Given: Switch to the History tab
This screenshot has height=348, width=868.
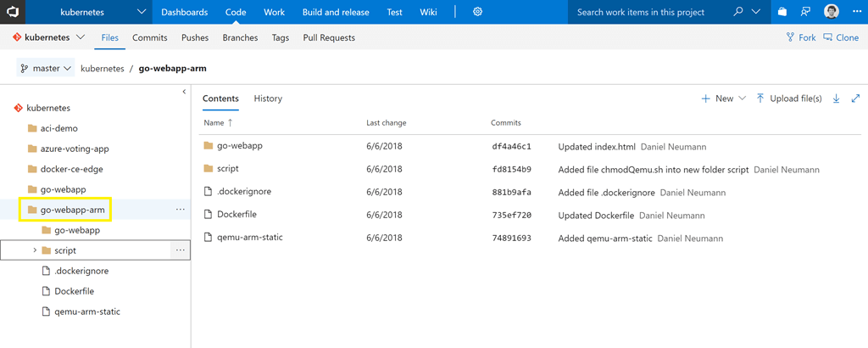Looking at the screenshot, I should (268, 98).
